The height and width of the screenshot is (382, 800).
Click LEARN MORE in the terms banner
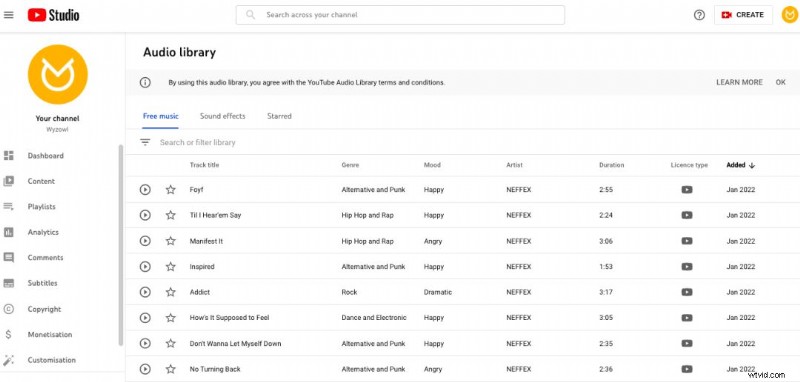[x=739, y=82]
